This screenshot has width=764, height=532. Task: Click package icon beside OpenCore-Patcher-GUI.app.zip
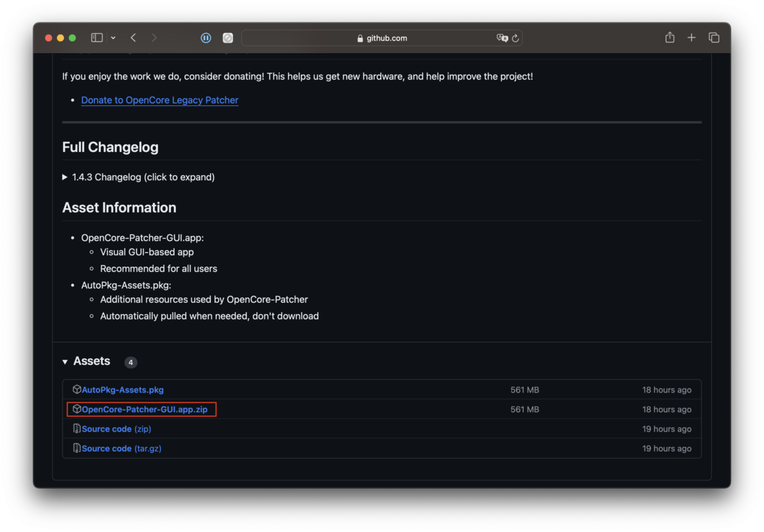pyautogui.click(x=76, y=409)
